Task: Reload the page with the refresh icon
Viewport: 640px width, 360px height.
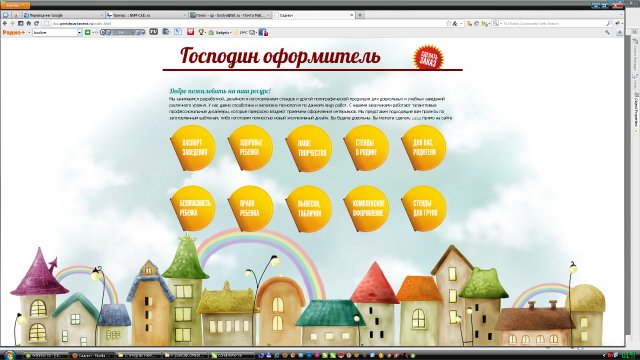Action: coord(36,24)
